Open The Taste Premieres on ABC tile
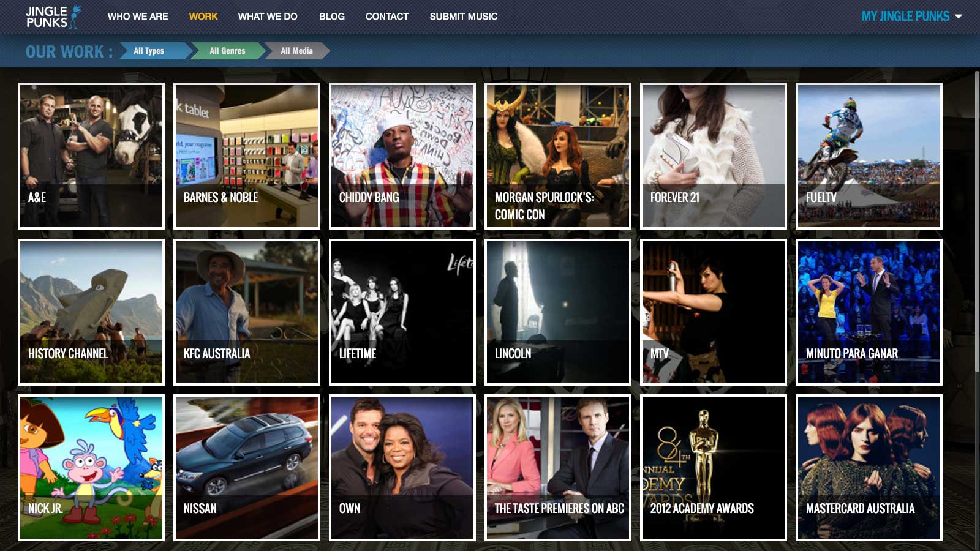This screenshot has width=980, height=551. (x=558, y=468)
